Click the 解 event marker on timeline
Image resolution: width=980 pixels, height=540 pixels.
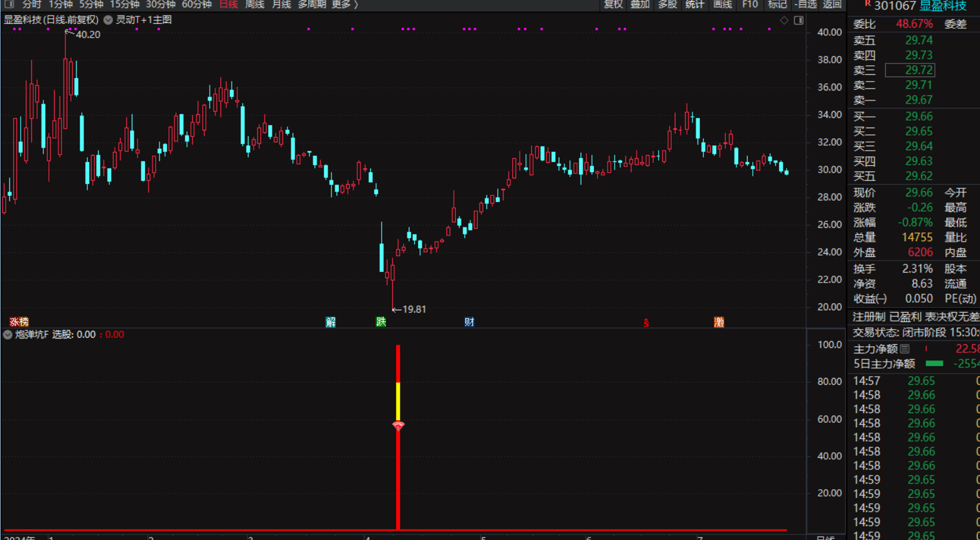[x=331, y=322]
